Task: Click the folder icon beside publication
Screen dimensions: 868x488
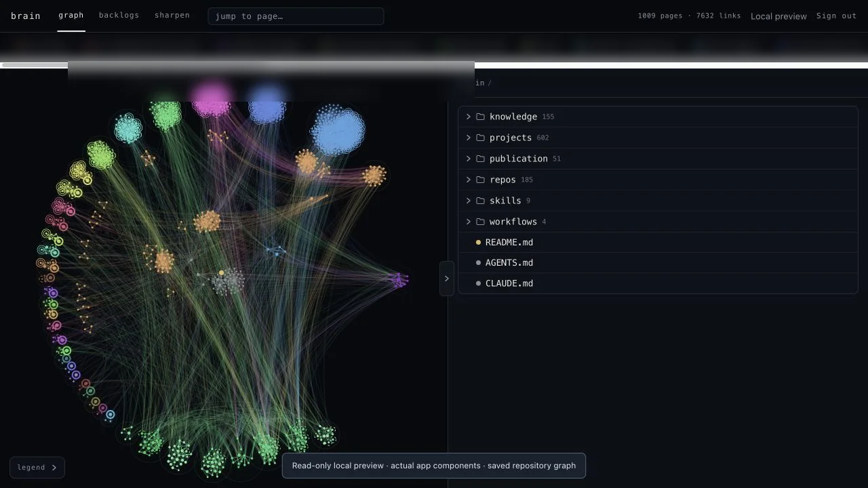Action: [x=480, y=159]
